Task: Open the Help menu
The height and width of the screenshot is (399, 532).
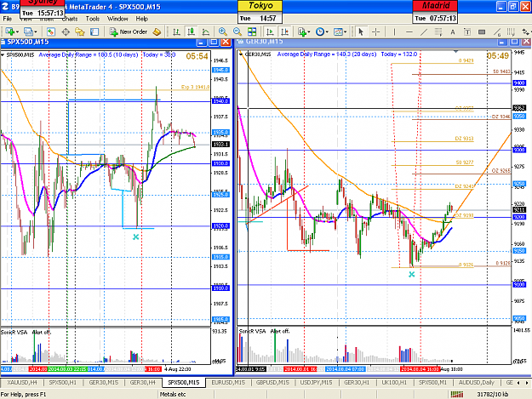Action: coord(141,19)
